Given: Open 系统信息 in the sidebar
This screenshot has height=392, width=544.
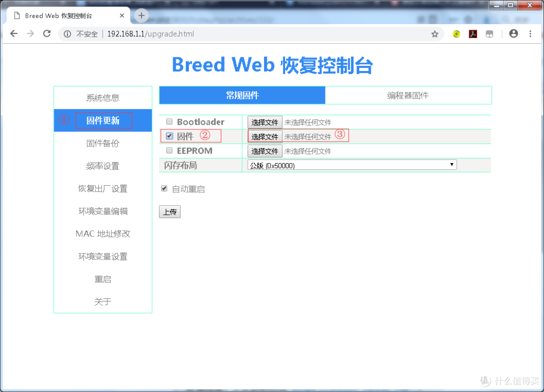Looking at the screenshot, I should [x=103, y=98].
